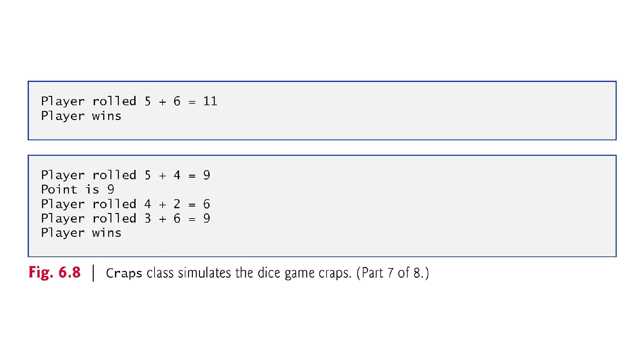Click 'Player rolled 4 + 2 = 6' line
This screenshot has width=644, height=362.
point(126,204)
